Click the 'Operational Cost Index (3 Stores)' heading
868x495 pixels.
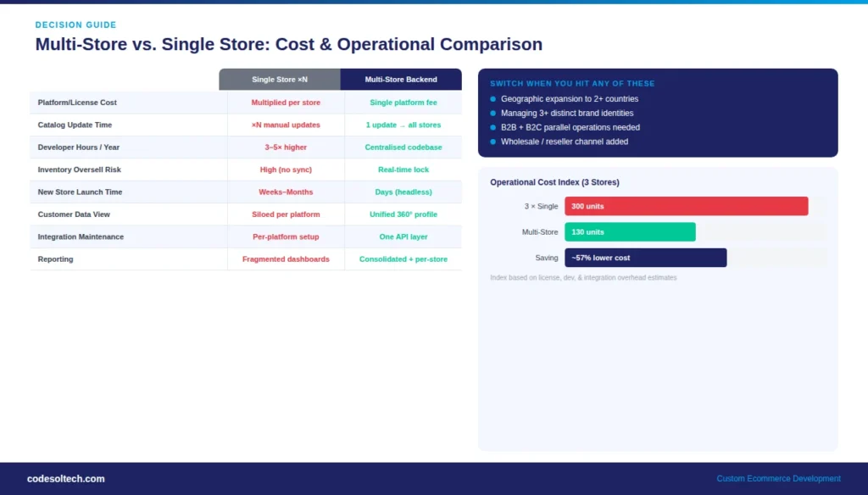point(554,182)
